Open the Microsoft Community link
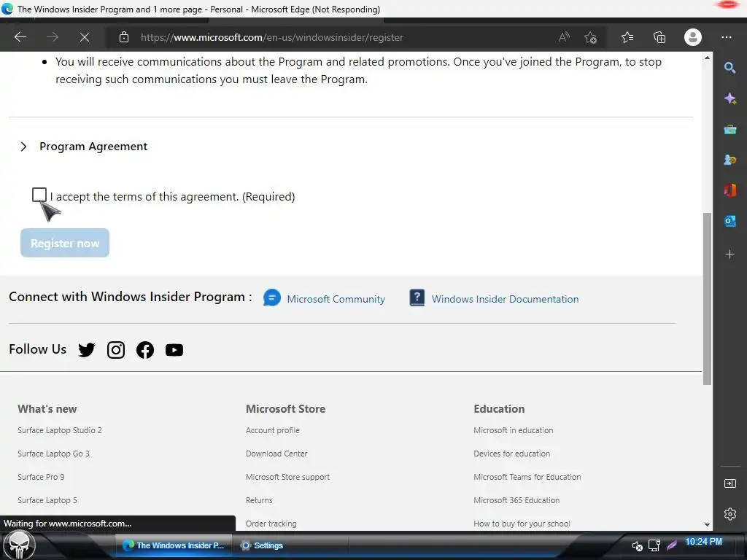 pos(336,299)
